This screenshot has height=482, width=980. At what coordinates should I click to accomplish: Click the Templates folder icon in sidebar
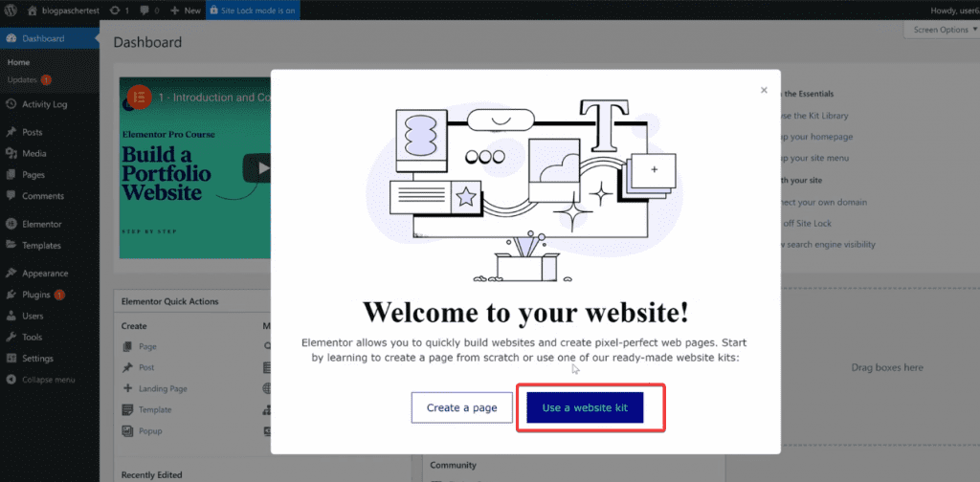[x=11, y=246]
